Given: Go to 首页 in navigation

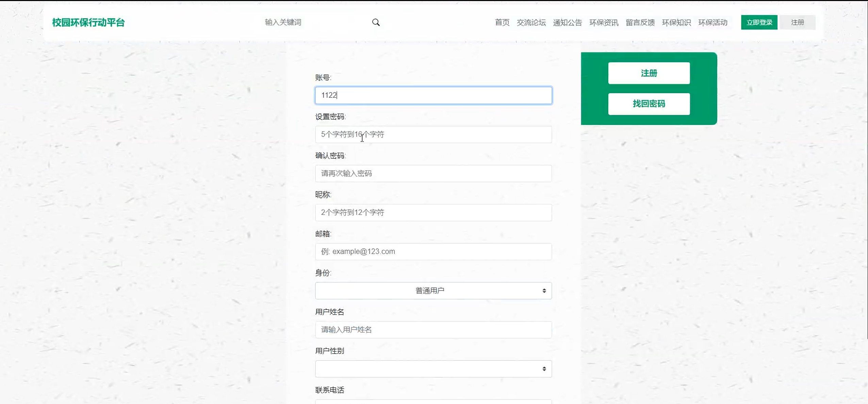Looking at the screenshot, I should (x=502, y=22).
